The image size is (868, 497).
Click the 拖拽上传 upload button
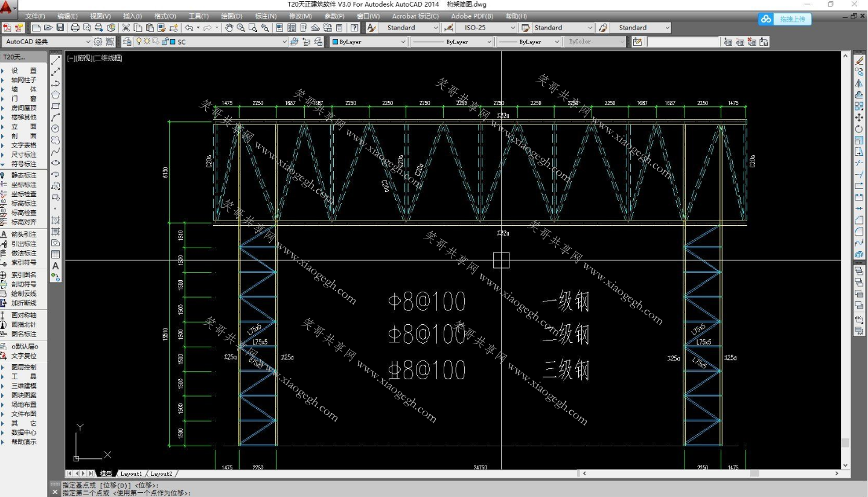click(792, 19)
